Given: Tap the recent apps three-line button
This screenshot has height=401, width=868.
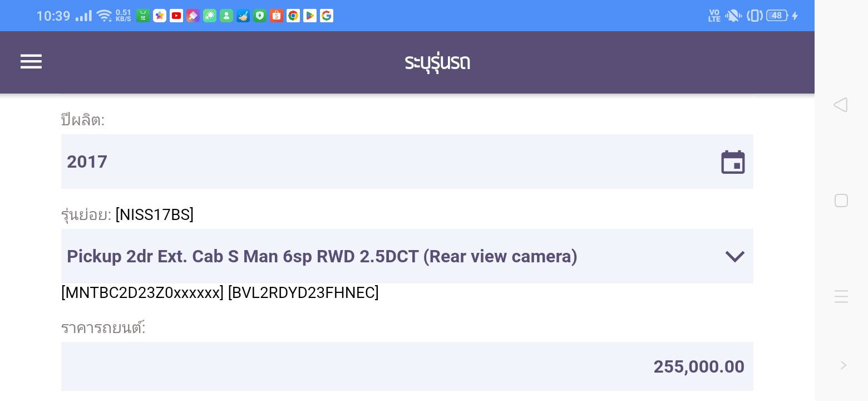Looking at the screenshot, I should pos(841,296).
